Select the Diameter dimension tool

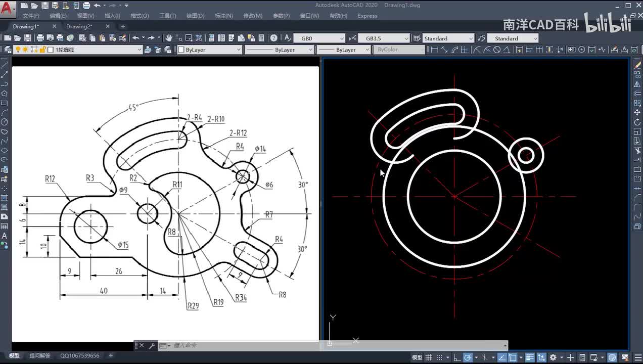[x=497, y=50]
